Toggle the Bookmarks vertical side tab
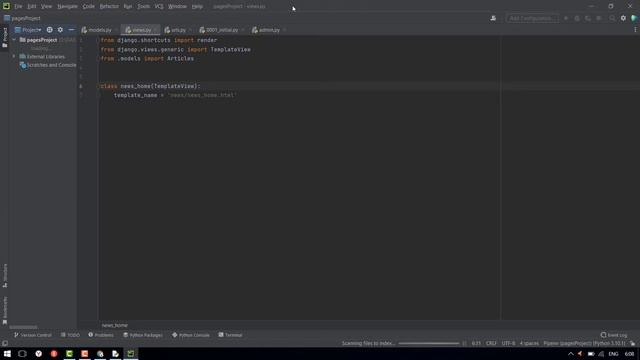Screen dimensions: 640x360 click(x=5, y=310)
